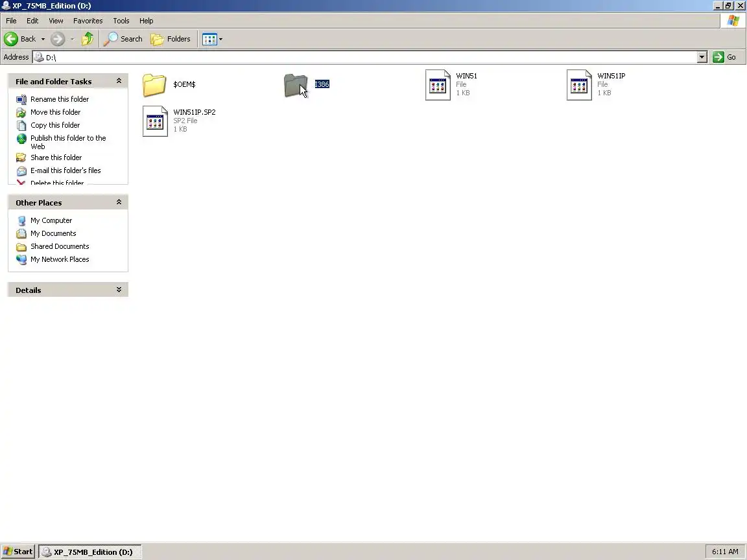Click the Shared Documents folder icon
The height and width of the screenshot is (560, 747).
pyautogui.click(x=21, y=247)
